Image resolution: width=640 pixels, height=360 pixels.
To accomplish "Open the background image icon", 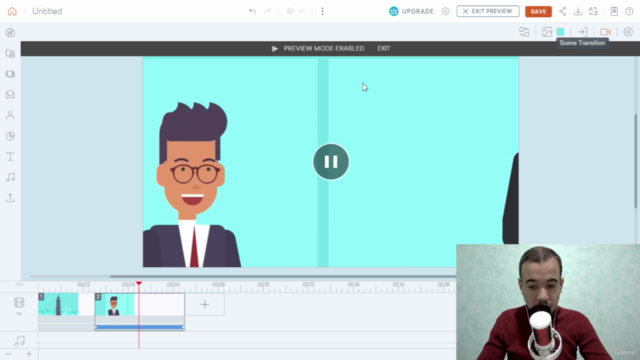I will click(547, 32).
